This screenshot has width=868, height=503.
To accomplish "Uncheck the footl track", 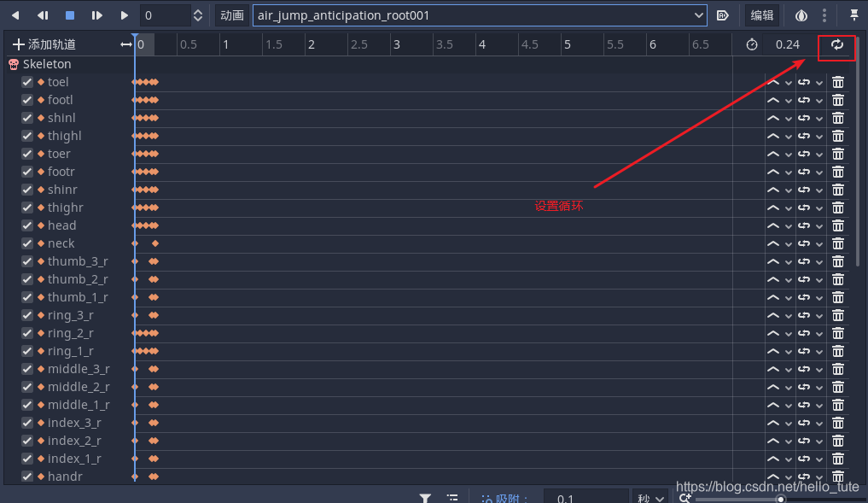I will click(x=27, y=100).
